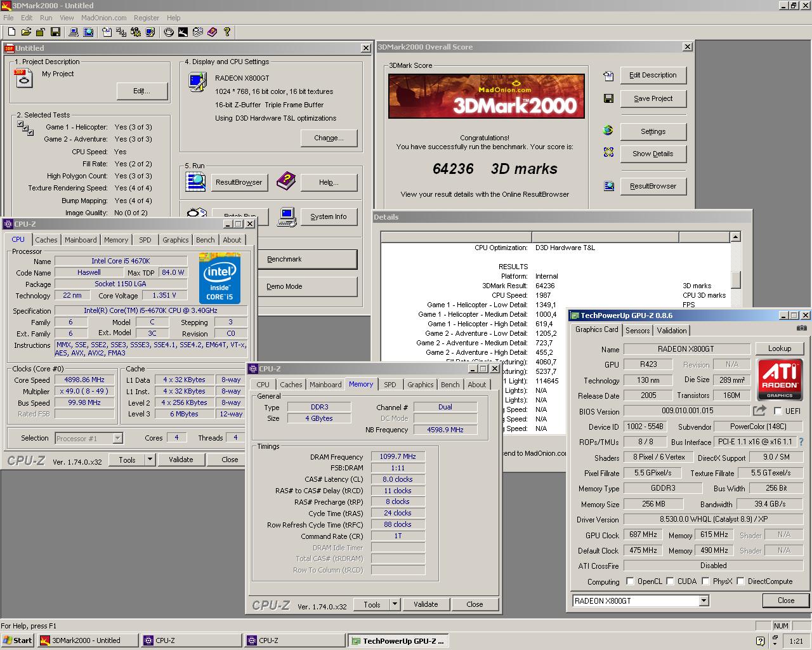Click the Save floppy disk toolbar icon
Image resolution: width=812 pixels, height=650 pixels.
[x=55, y=32]
